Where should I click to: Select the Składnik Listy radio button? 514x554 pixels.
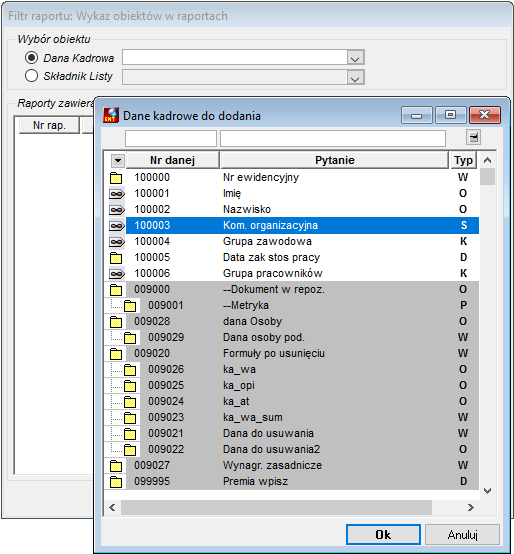point(31,76)
